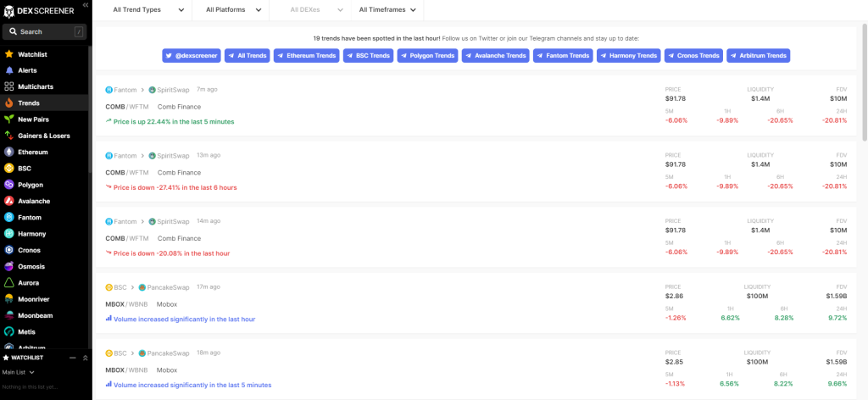The height and width of the screenshot is (400, 868).
Task: Collapse the sidebar with double-chevron icon
Action: tap(86, 4)
